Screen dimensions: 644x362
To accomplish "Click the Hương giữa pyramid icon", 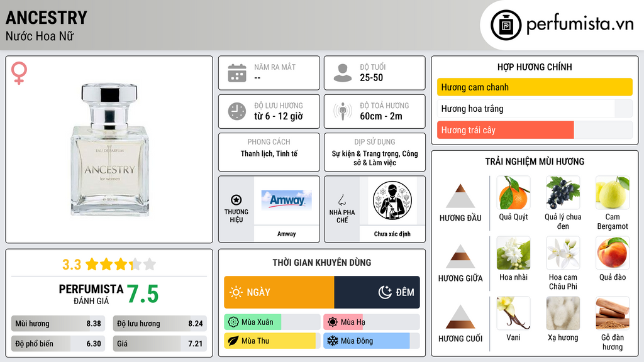I will [x=460, y=256].
